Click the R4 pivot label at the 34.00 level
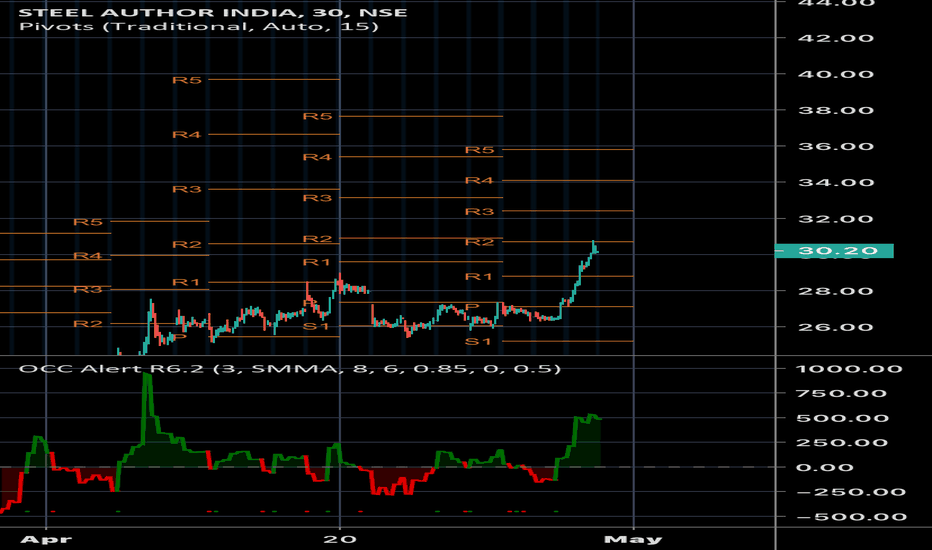The image size is (932, 550). pos(480,181)
